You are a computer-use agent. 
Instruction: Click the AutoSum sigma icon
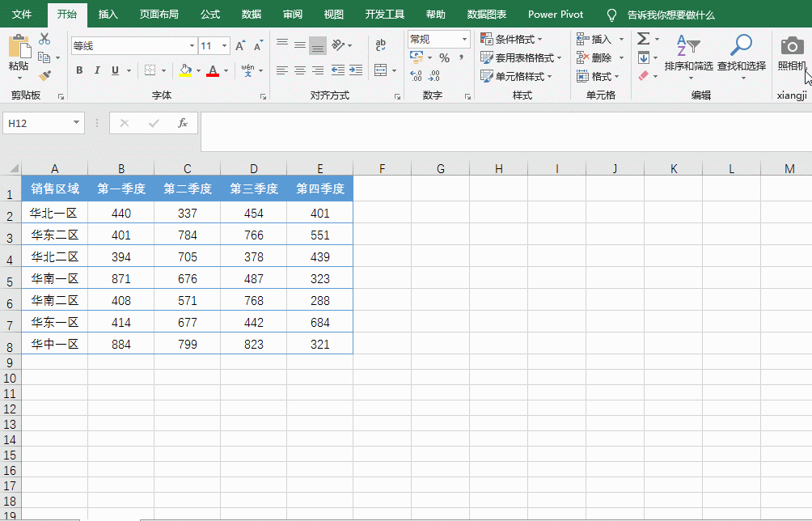(644, 39)
